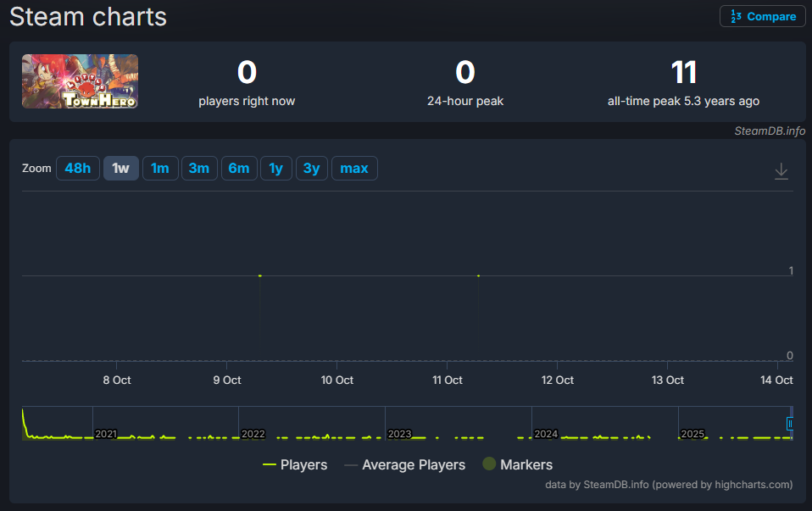Image resolution: width=812 pixels, height=511 pixels.
Task: Click the 'Steam charts' heading
Action: [x=88, y=17]
